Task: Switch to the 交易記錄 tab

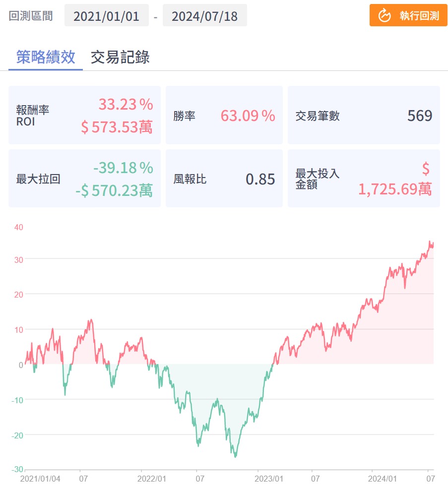Action: point(120,57)
